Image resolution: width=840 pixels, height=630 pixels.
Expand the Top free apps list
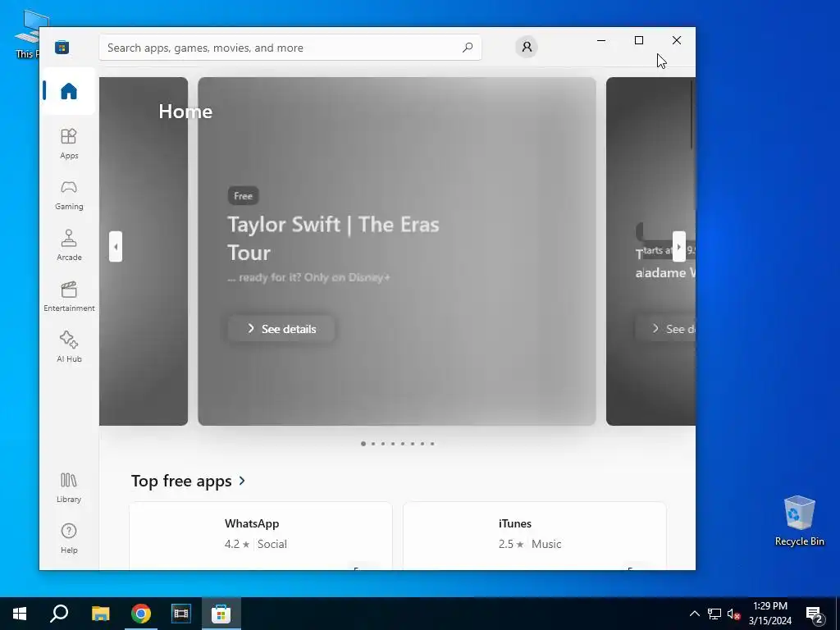click(188, 481)
